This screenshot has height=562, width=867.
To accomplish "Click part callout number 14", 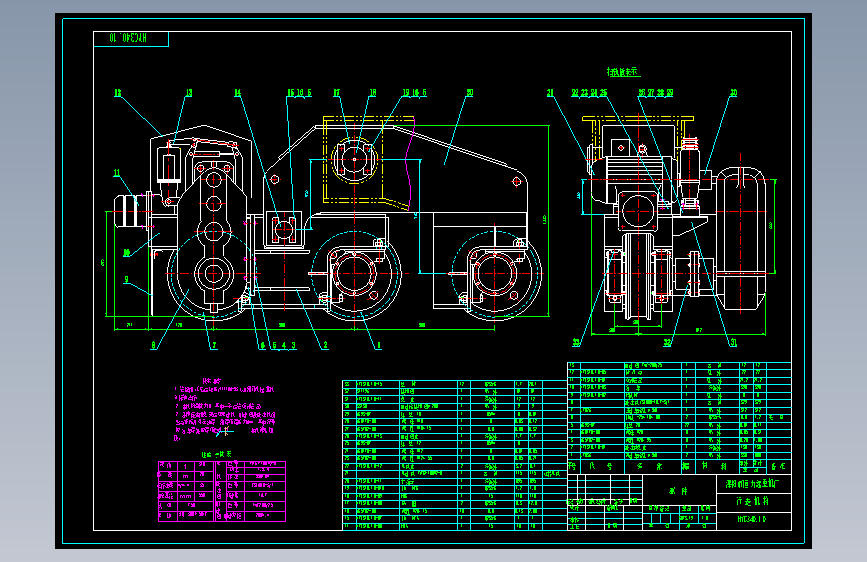I will [x=237, y=93].
